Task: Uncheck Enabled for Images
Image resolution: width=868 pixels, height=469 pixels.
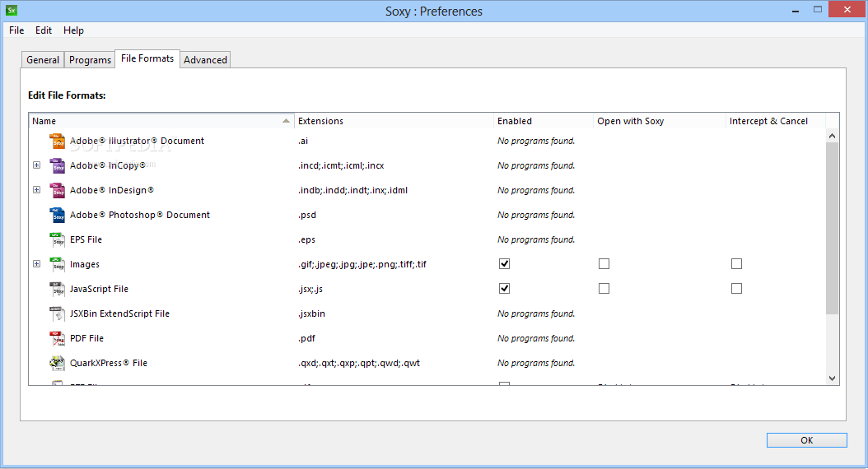Action: click(504, 264)
